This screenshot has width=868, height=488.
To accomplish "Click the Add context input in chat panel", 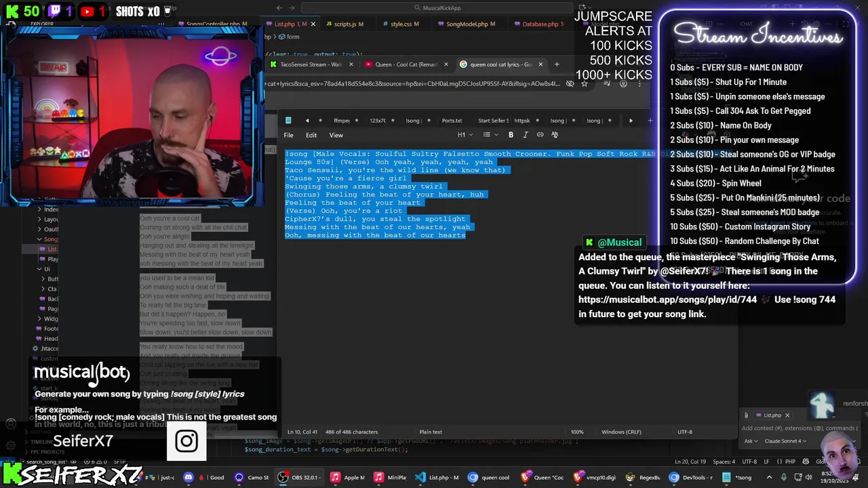I will 800,428.
